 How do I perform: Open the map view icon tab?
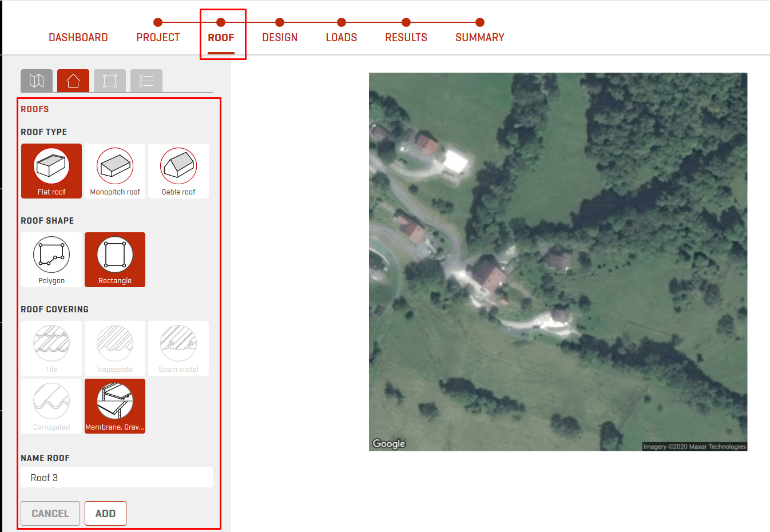[37, 81]
